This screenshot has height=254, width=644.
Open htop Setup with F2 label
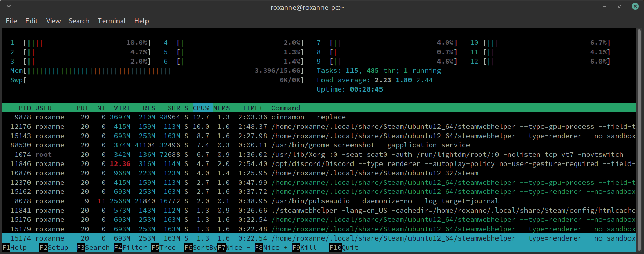[x=53, y=248]
